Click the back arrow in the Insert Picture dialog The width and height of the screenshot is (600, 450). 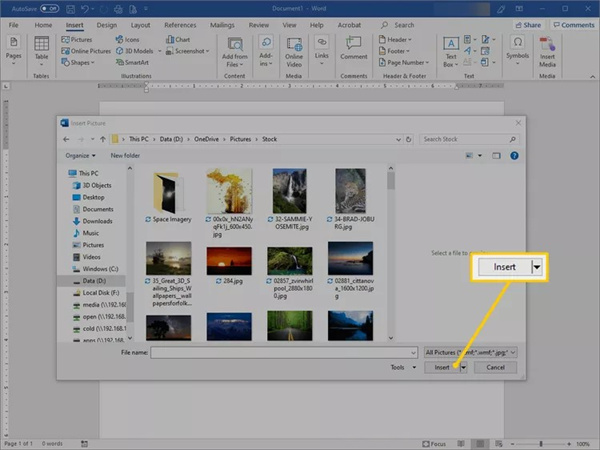click(x=67, y=137)
